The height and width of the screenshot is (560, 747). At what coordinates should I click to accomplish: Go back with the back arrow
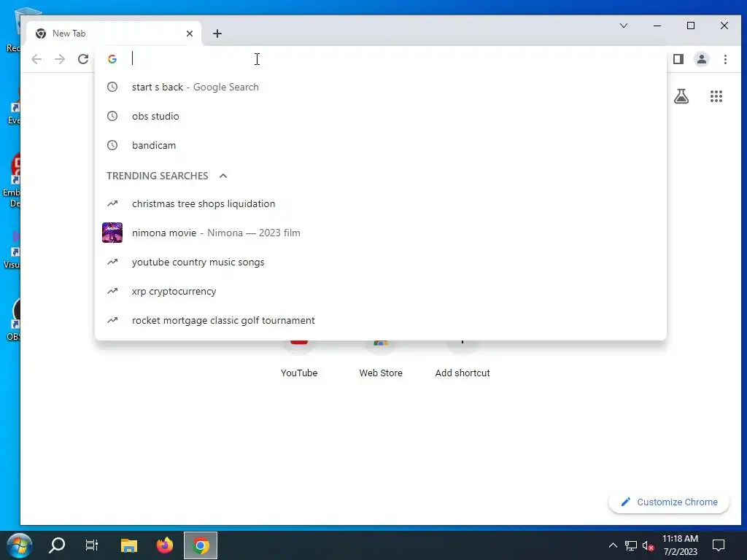[x=36, y=59]
